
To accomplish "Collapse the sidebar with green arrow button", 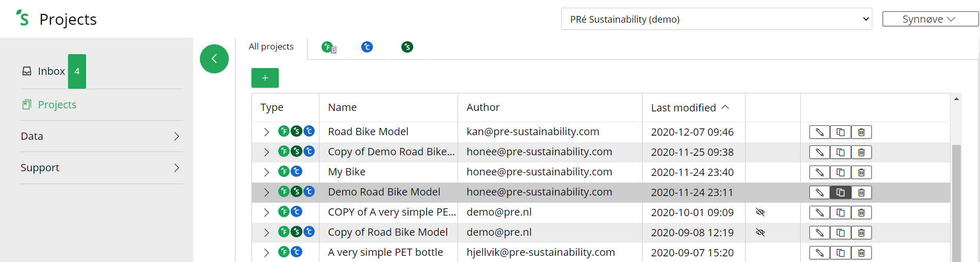I will pos(214,59).
